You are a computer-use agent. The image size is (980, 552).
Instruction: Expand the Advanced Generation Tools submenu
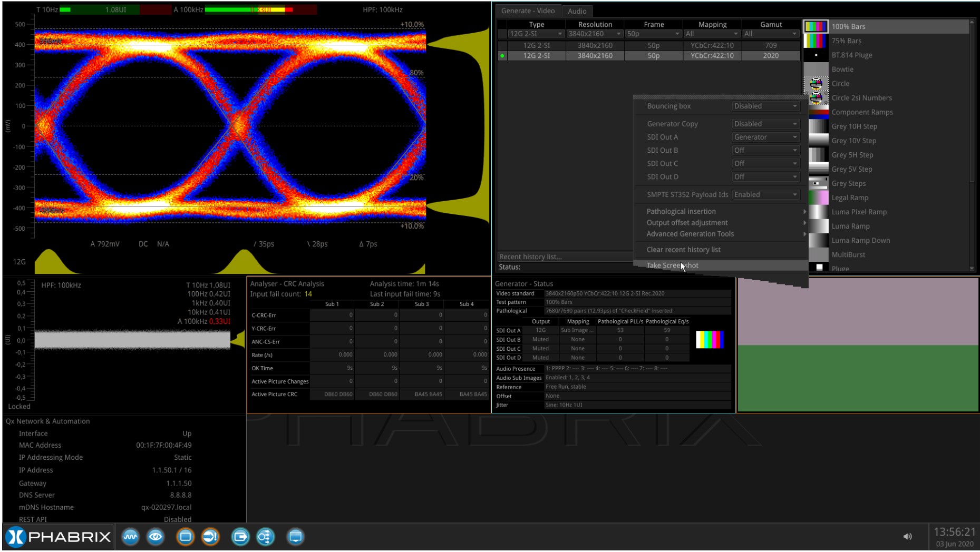tap(721, 234)
